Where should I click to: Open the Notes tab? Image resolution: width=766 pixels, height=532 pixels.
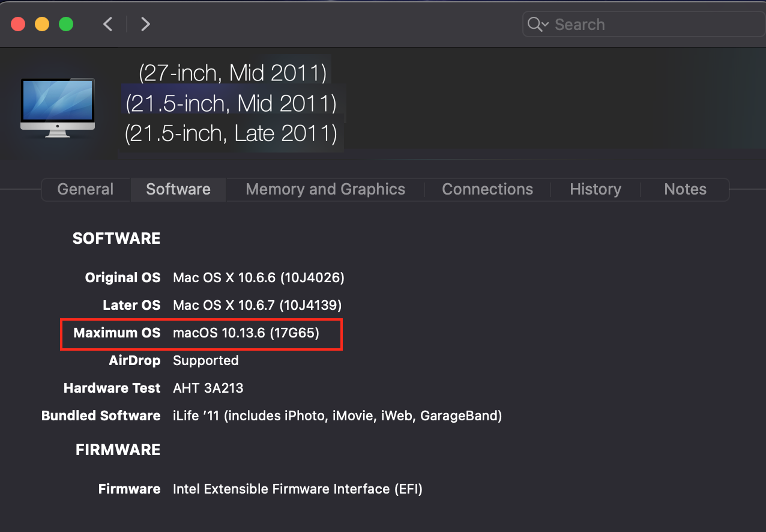coord(685,189)
